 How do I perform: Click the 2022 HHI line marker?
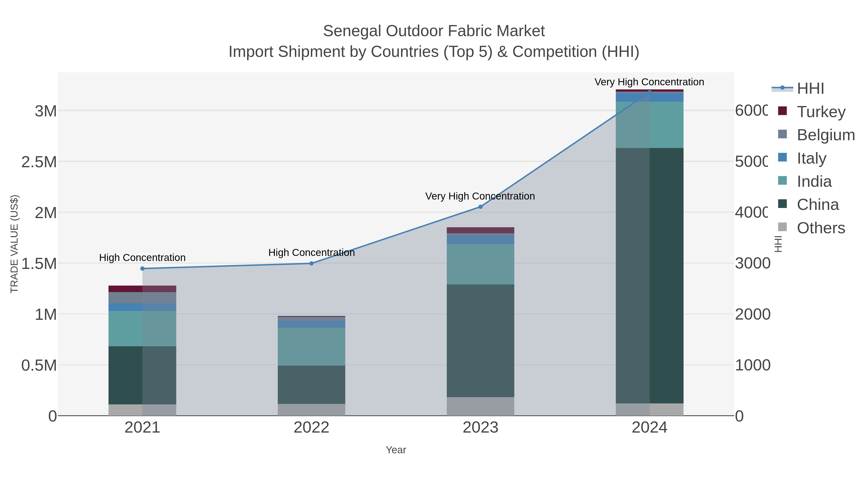[311, 263]
